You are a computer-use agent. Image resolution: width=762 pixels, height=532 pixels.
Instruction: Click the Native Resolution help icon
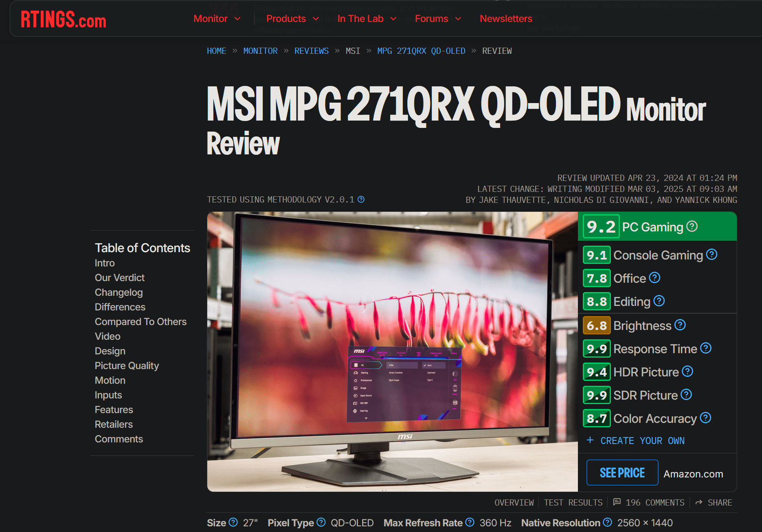pyautogui.click(x=607, y=522)
